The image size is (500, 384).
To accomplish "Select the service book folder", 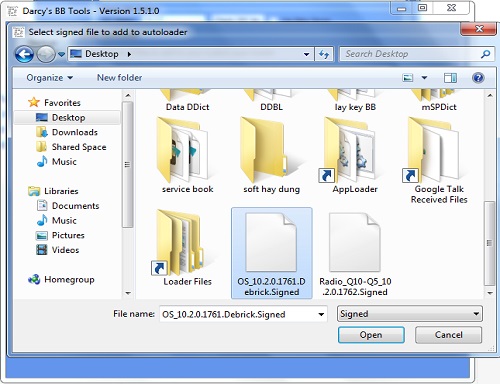I will [x=187, y=155].
